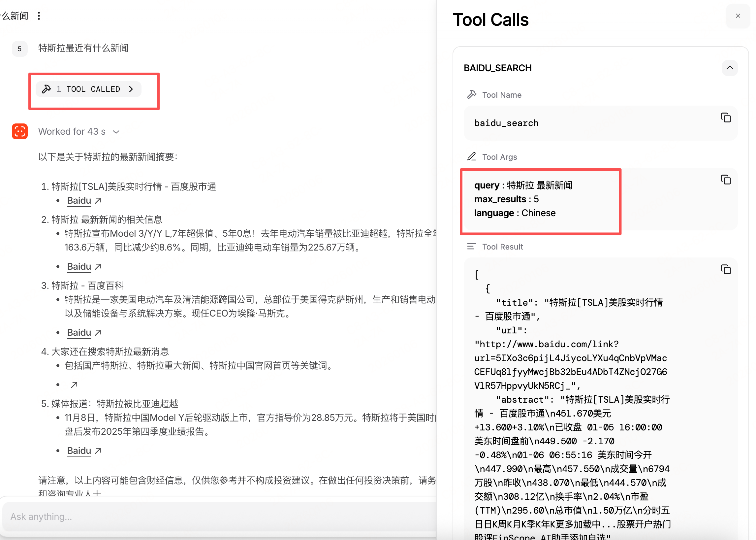Open the three-dot conversation menu
Image resolution: width=756 pixels, height=540 pixels.
coord(39,16)
